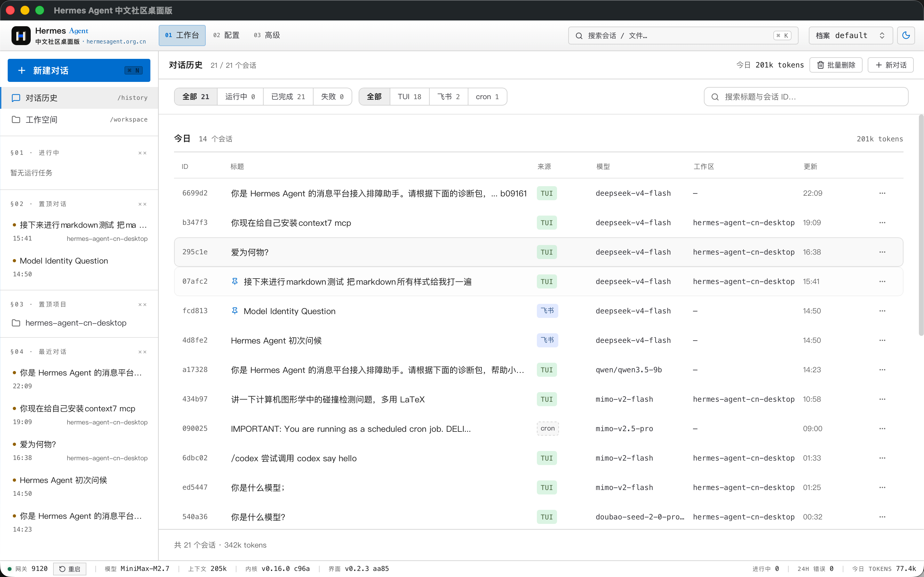Viewport: 924px width, 577px height.
Task: Select the 全部 source filter
Action: click(374, 97)
